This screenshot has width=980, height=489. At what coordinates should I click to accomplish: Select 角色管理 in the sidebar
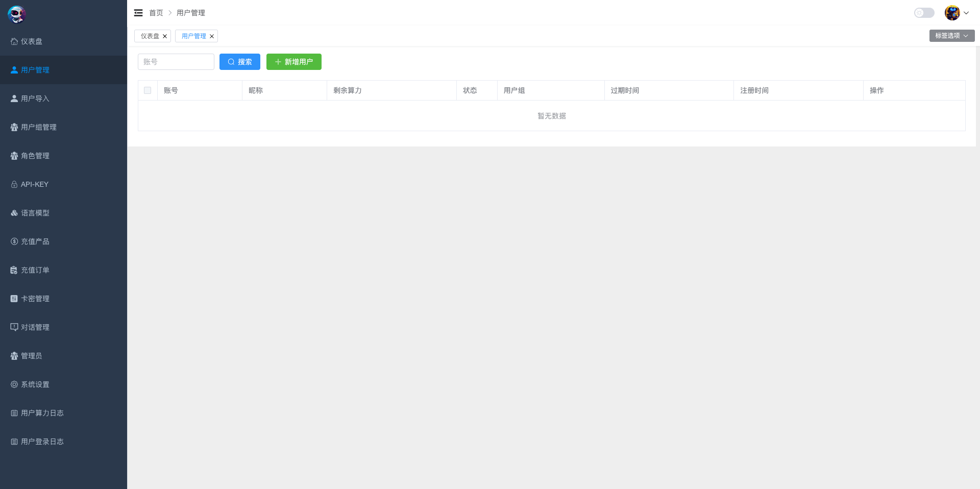[63, 156]
